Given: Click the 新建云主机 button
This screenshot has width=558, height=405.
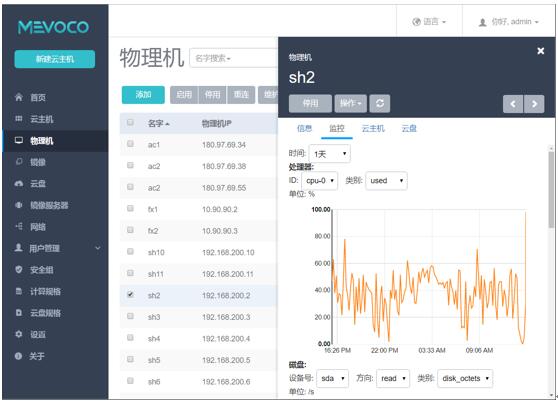Looking at the screenshot, I should pos(55,59).
